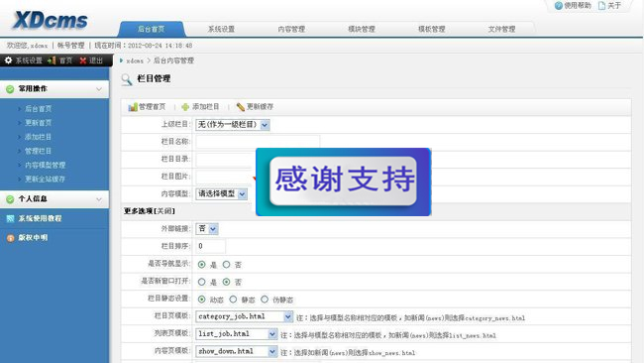
Task: Open the 更新全站缓存 sidebar link
Action: pyautogui.click(x=46, y=180)
